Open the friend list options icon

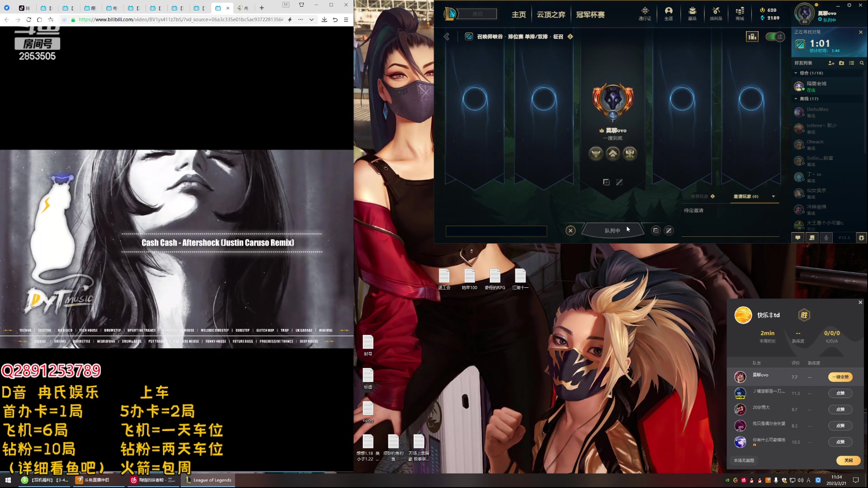tap(852, 63)
